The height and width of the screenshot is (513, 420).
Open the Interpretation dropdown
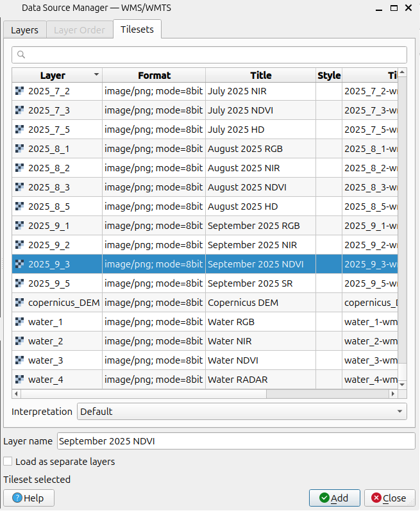[242, 412]
